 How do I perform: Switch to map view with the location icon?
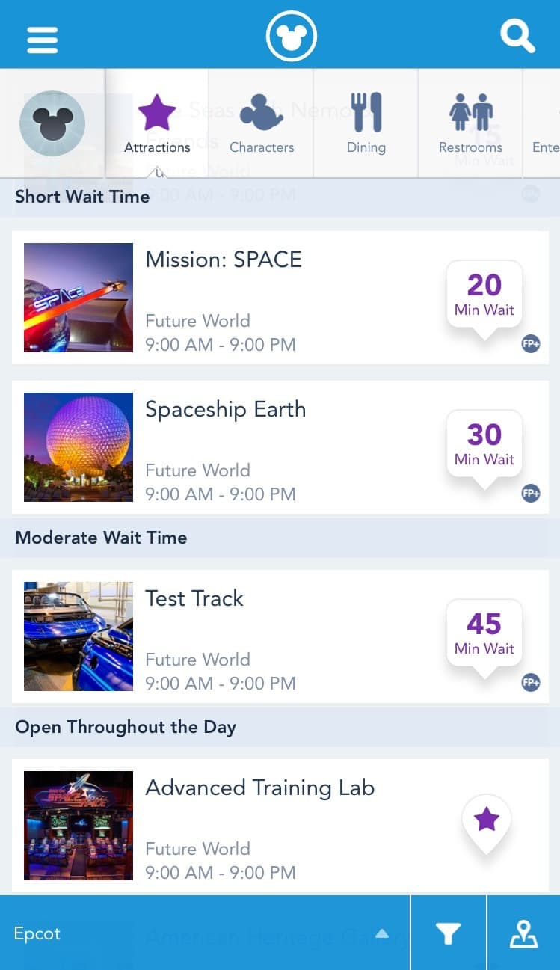[x=523, y=933]
